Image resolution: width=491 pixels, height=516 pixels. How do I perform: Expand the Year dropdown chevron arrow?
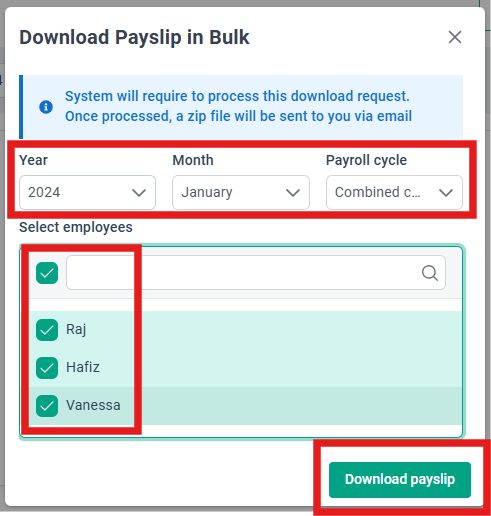pos(139,193)
